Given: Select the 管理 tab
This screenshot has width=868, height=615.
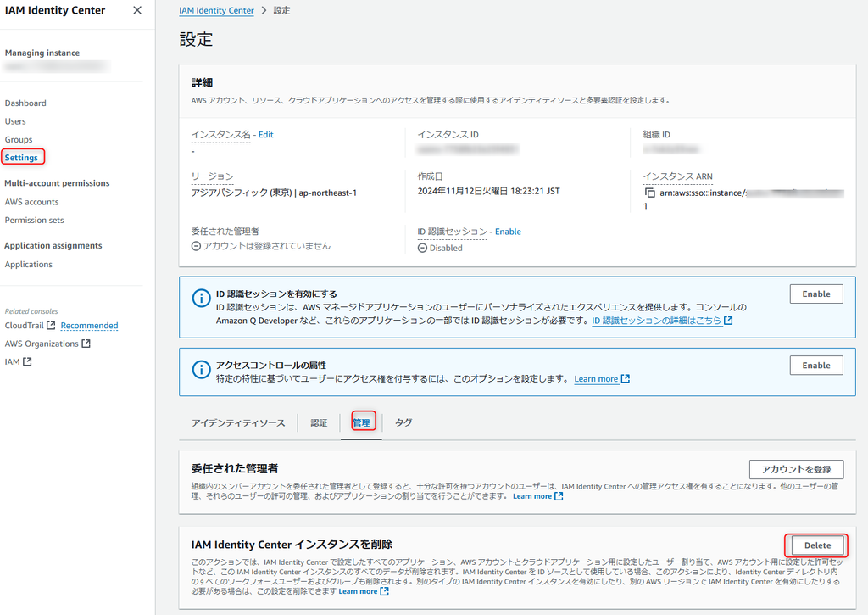Looking at the screenshot, I should coord(361,422).
